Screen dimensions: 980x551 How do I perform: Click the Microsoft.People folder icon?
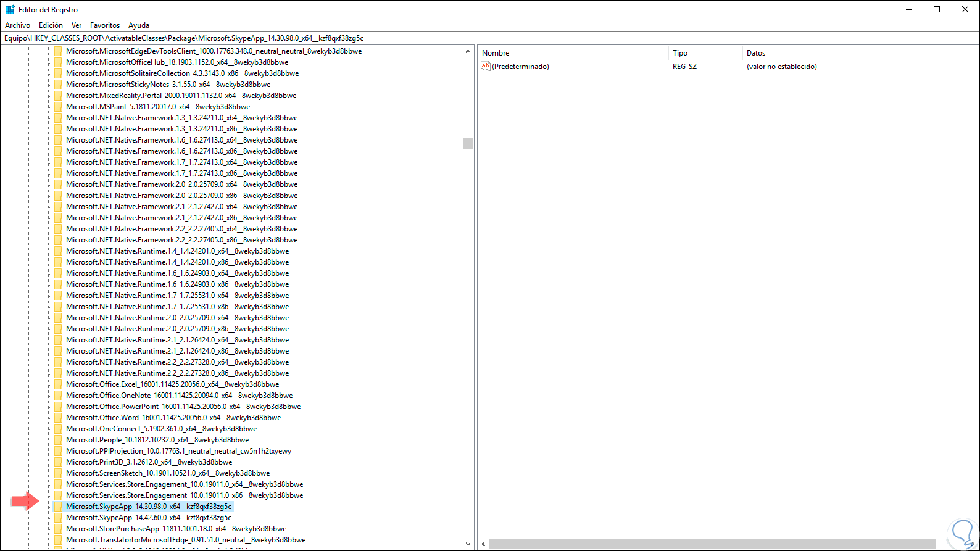(58, 440)
